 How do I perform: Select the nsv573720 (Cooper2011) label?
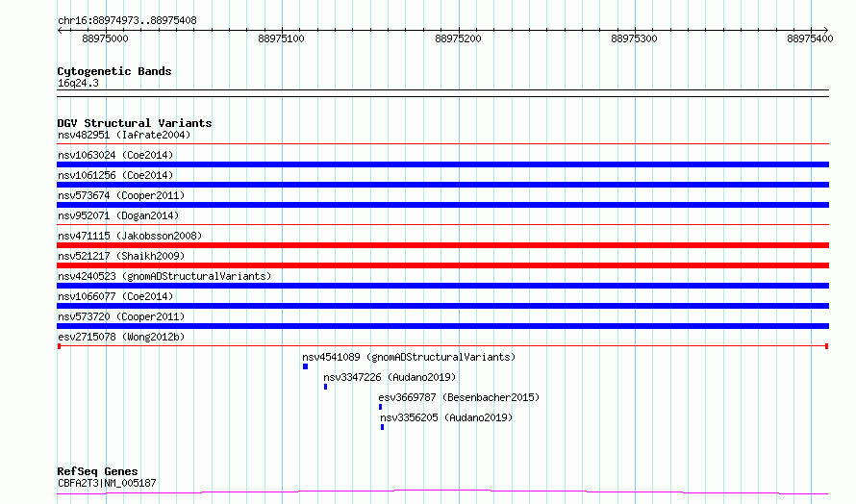point(121,316)
